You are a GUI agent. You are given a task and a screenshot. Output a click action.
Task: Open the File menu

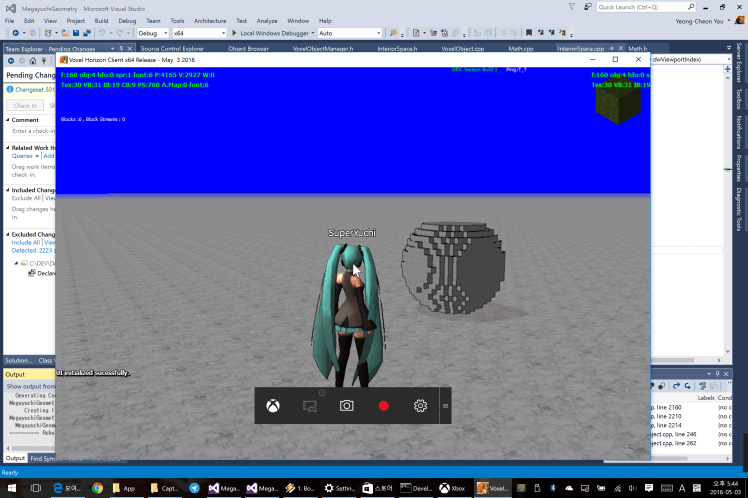point(10,21)
